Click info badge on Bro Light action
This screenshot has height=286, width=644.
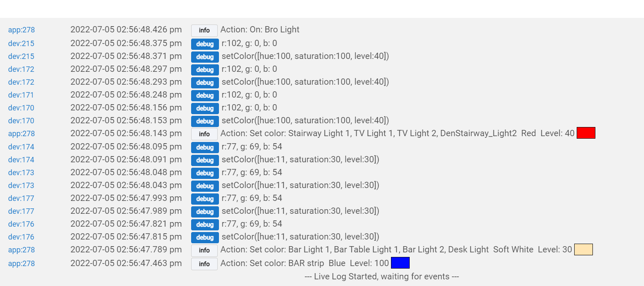(204, 30)
